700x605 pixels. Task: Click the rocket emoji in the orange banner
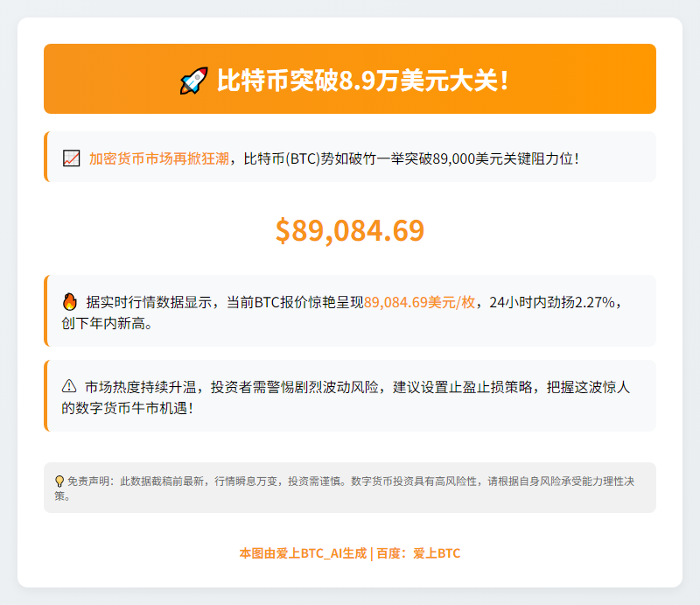[193, 81]
